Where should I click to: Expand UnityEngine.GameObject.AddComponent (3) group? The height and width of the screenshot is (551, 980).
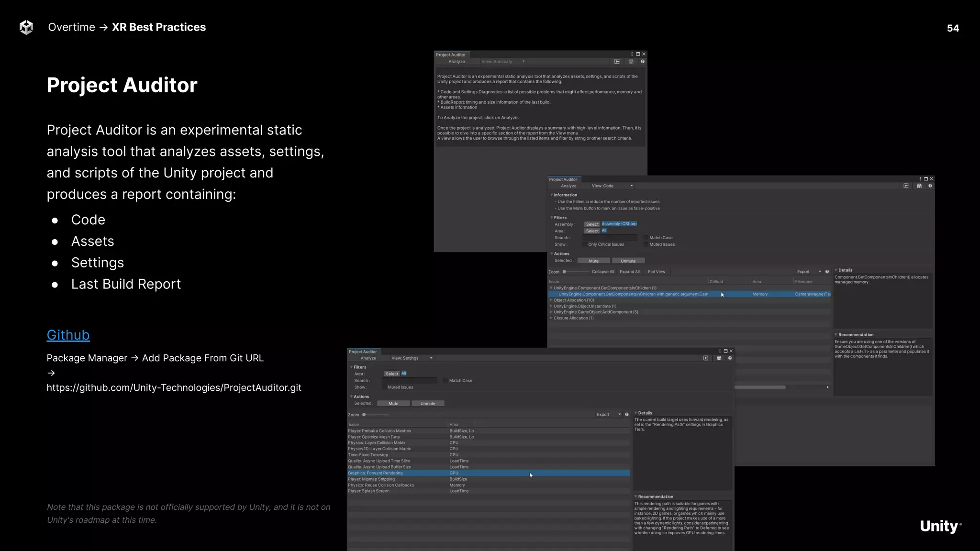[x=551, y=312]
